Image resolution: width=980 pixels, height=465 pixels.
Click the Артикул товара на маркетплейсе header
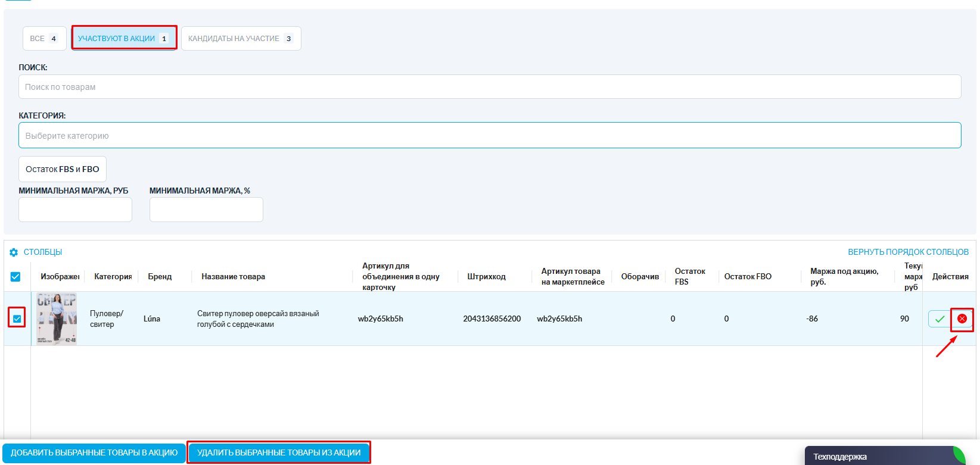point(573,277)
